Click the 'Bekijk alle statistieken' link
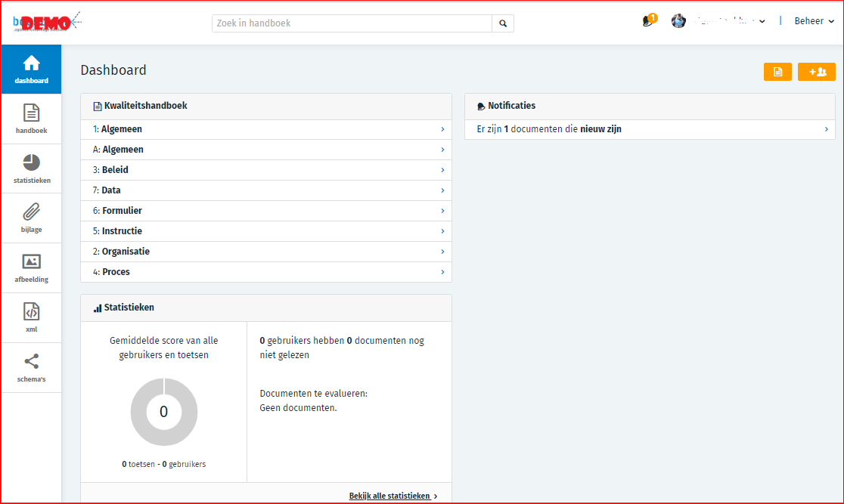This screenshot has height=504, width=844. 393,496
